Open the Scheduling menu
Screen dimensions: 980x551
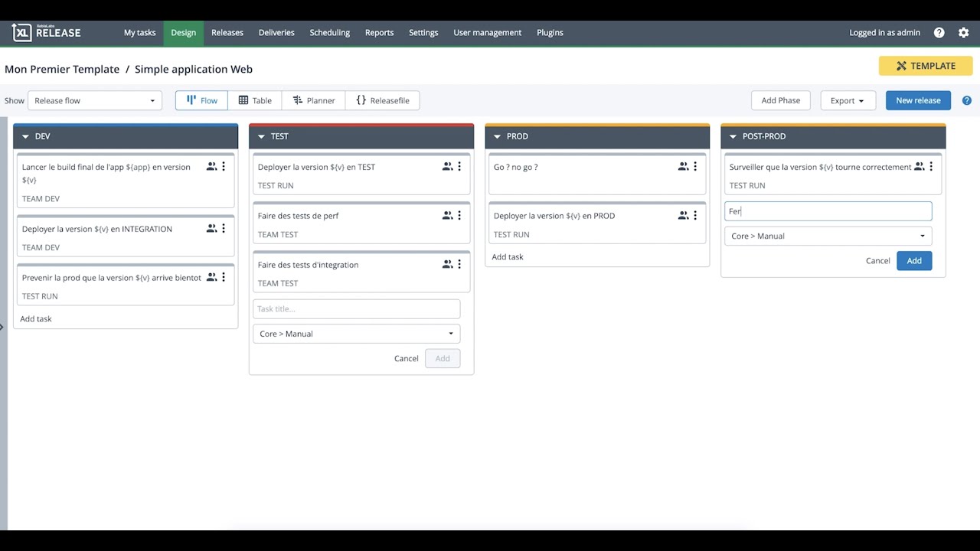[x=330, y=33]
